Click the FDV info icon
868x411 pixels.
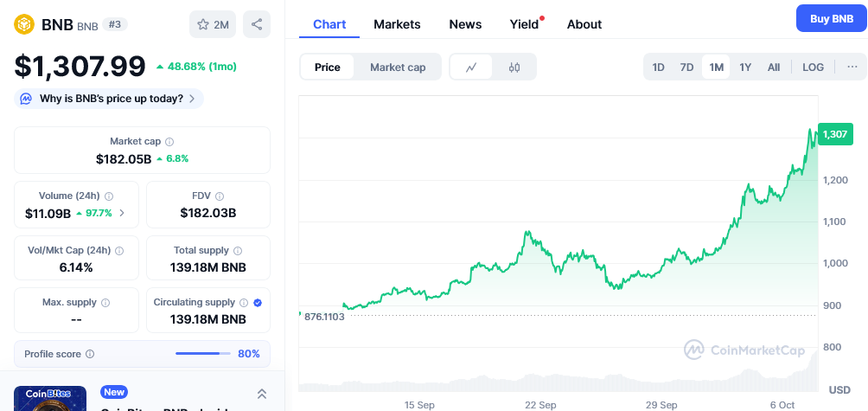click(x=220, y=196)
